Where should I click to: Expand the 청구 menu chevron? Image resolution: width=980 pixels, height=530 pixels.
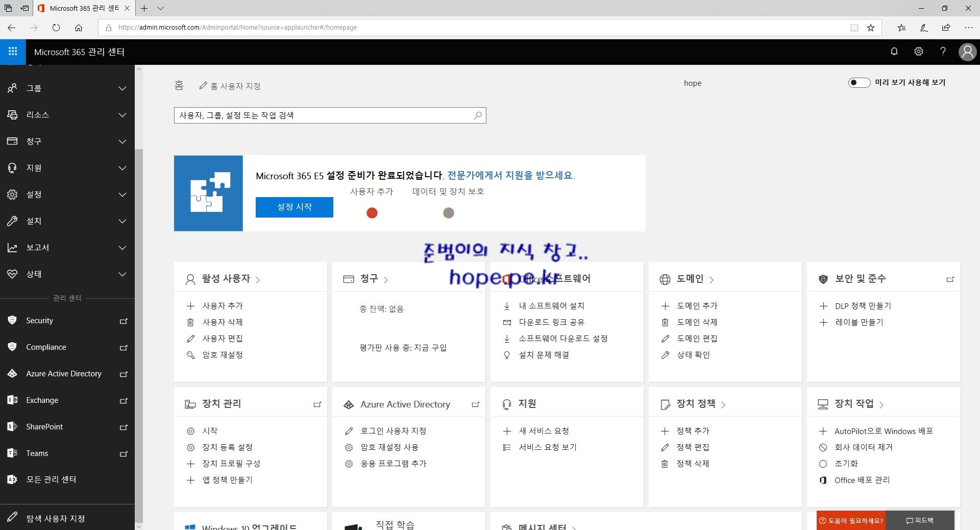coord(122,141)
